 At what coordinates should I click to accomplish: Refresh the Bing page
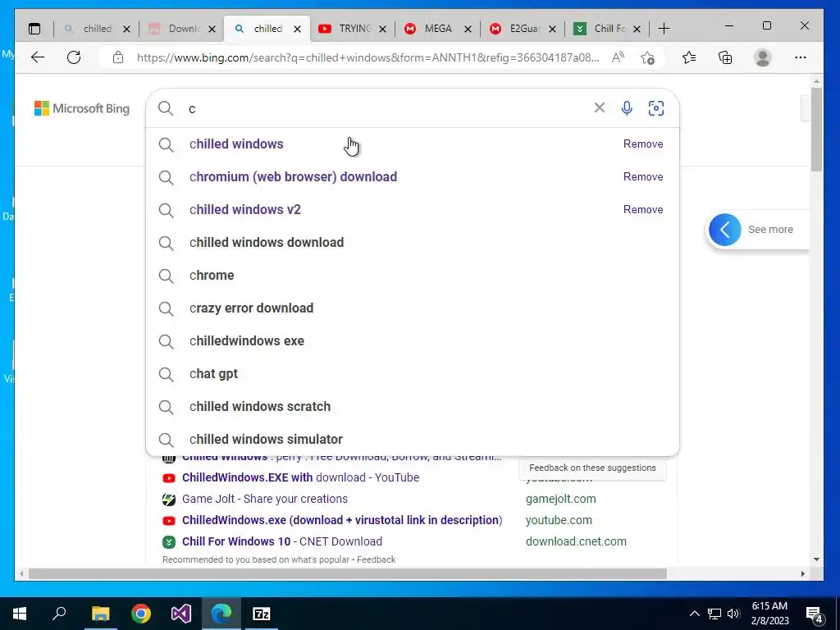click(74, 57)
